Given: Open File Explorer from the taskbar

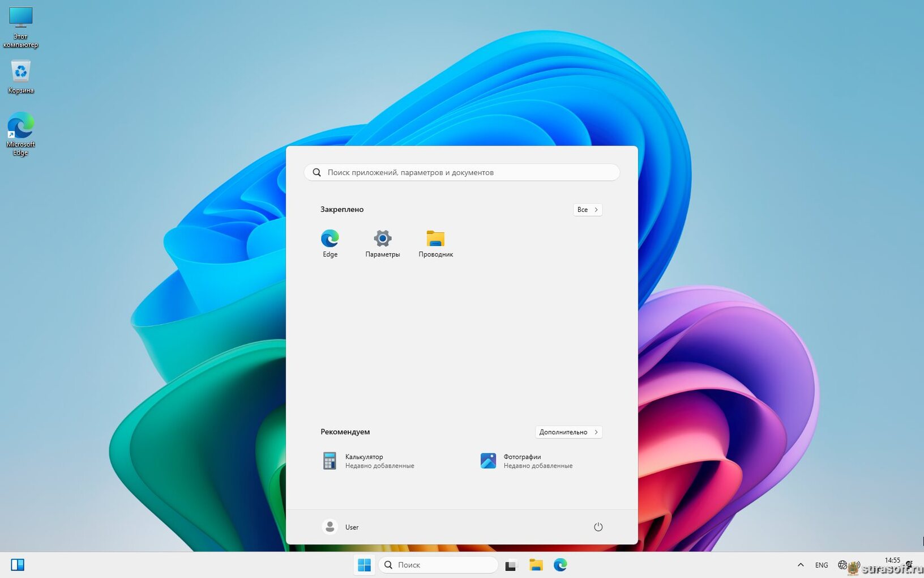Looking at the screenshot, I should pos(536,565).
